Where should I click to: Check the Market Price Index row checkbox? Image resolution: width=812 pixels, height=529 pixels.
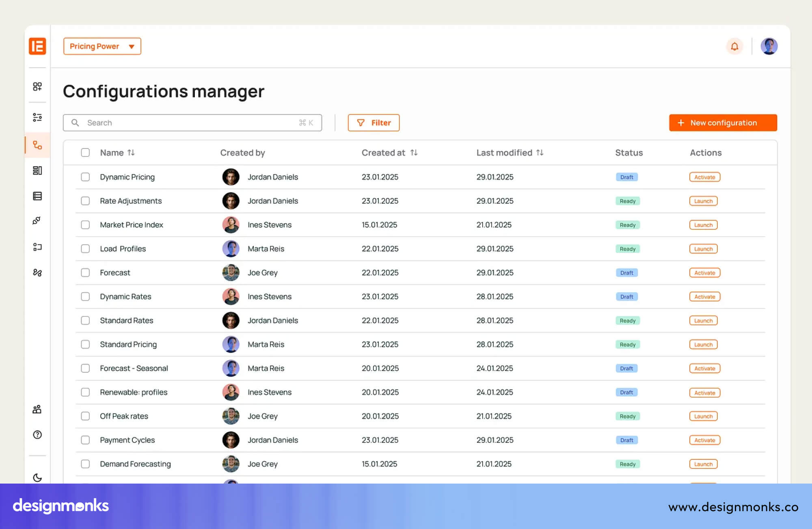click(x=85, y=225)
